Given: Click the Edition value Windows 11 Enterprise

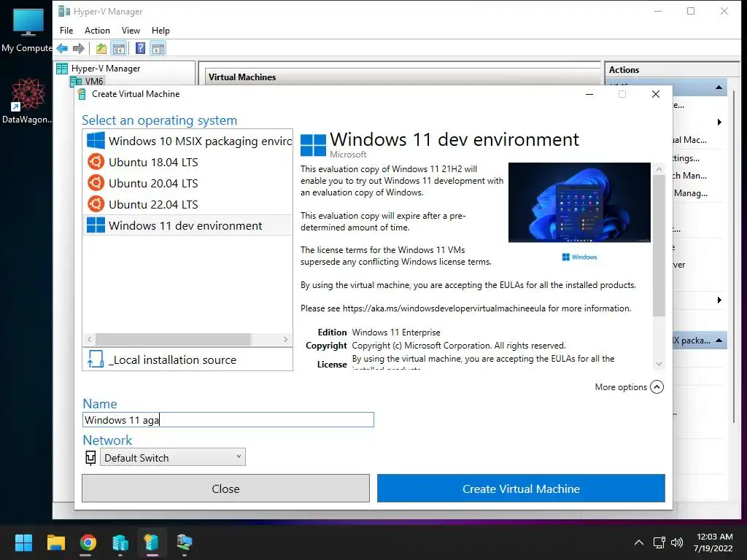Looking at the screenshot, I should [396, 332].
